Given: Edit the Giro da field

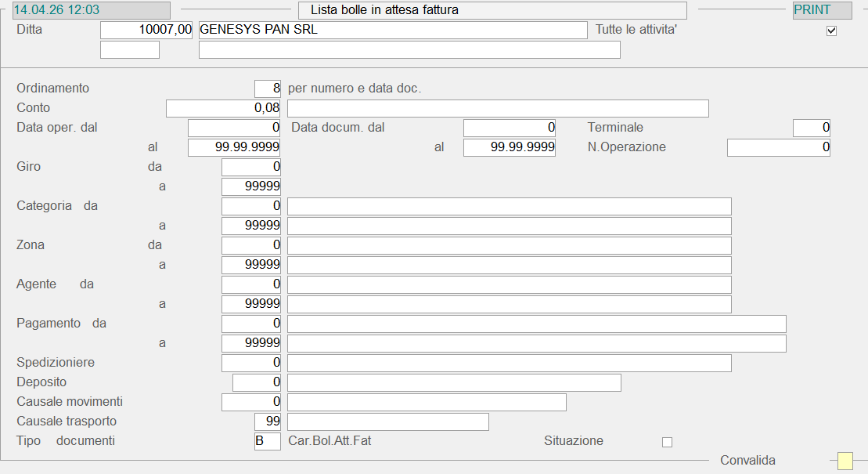Looking at the screenshot, I should 251,167.
